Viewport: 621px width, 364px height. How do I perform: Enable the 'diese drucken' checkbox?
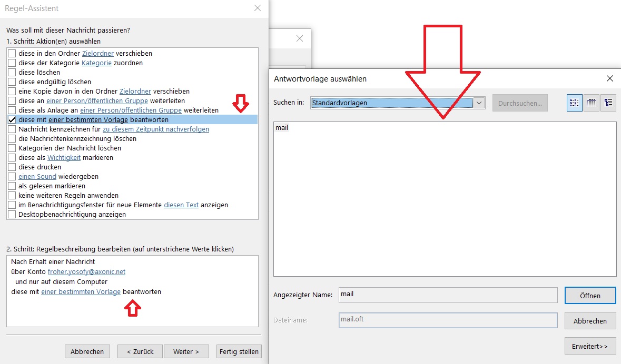(x=12, y=167)
